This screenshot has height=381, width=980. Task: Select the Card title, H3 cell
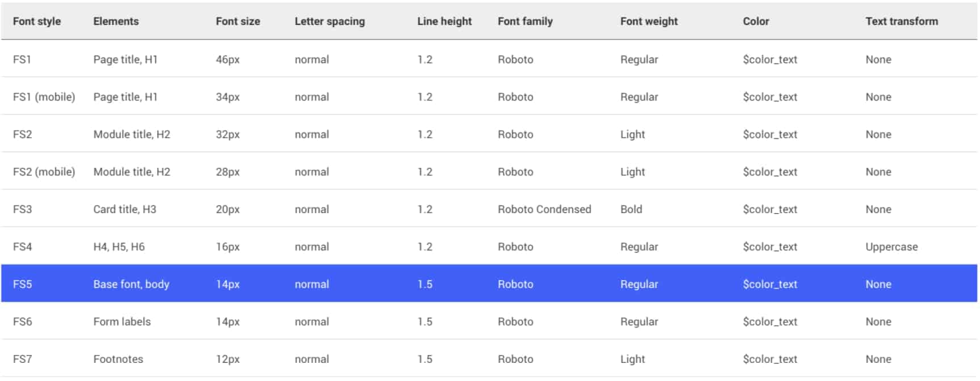click(x=125, y=209)
